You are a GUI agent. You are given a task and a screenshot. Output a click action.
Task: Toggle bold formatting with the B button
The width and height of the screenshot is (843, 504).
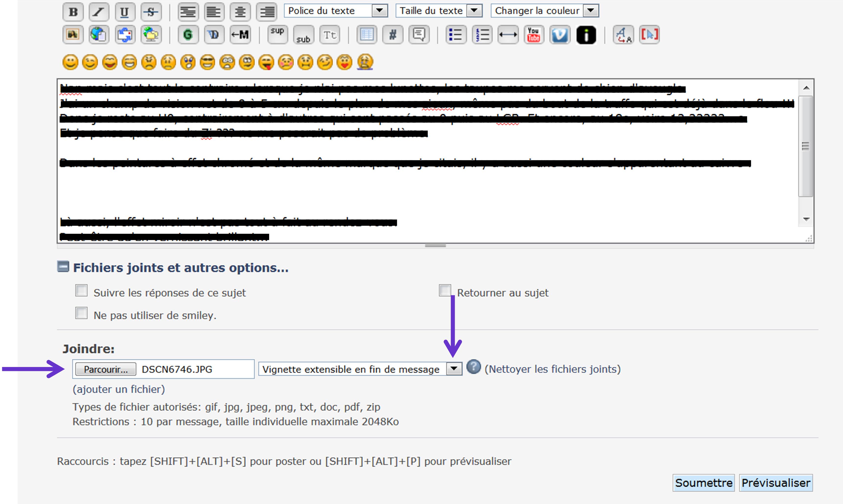(x=73, y=12)
